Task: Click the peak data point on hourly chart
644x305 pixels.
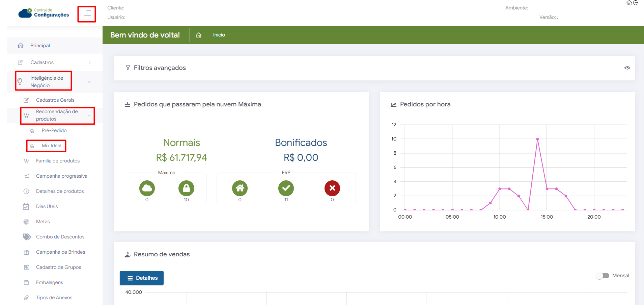Action: 537,139
